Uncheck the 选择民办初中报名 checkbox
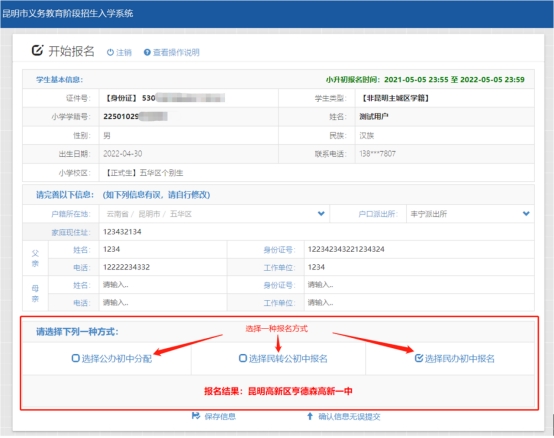Screen dimensions: 554x438 [x=419, y=358]
